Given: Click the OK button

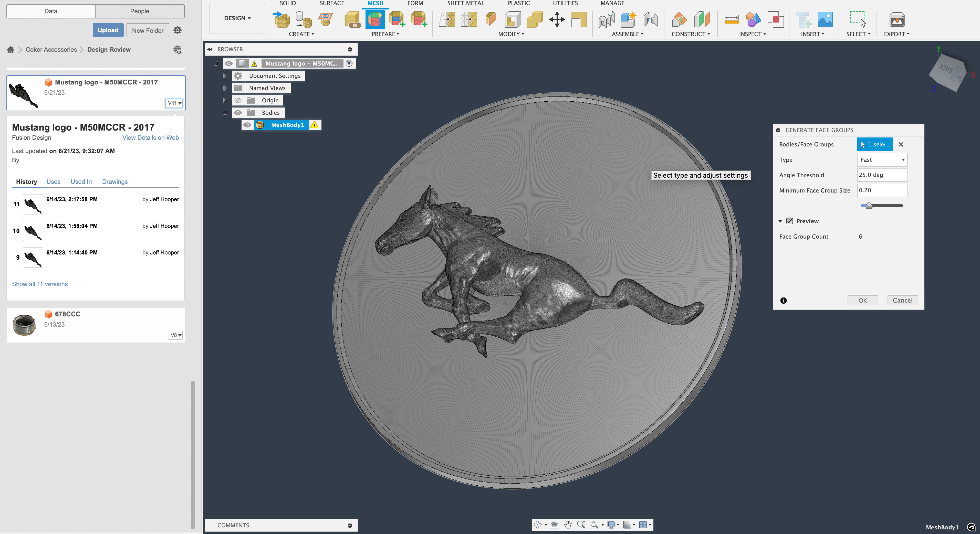Looking at the screenshot, I should pos(862,300).
